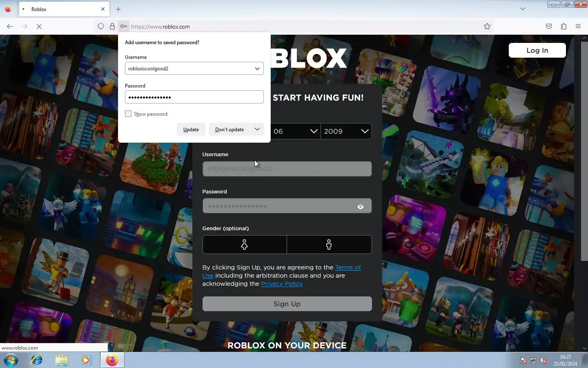The image size is (588, 368).
Task: Select the female gender option
Action: 245,245
